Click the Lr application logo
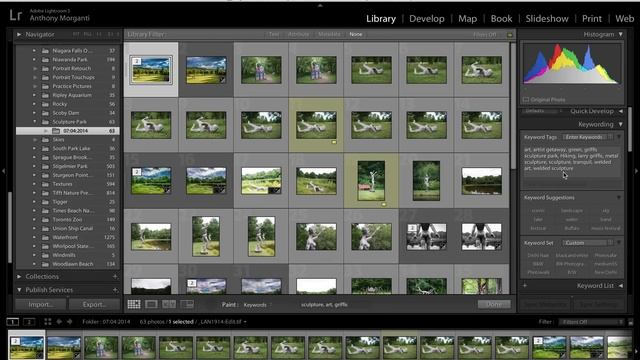The image size is (640, 360). pyautogui.click(x=16, y=16)
